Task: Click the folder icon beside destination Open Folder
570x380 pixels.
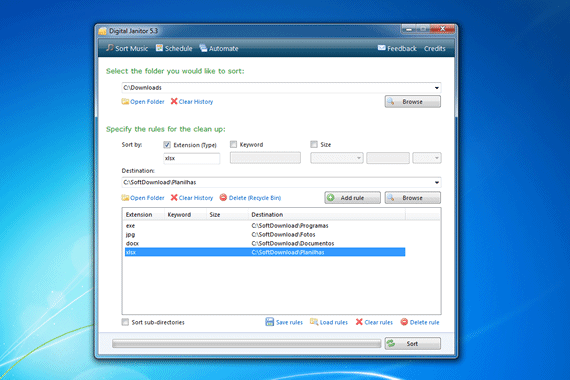Action: click(x=125, y=197)
